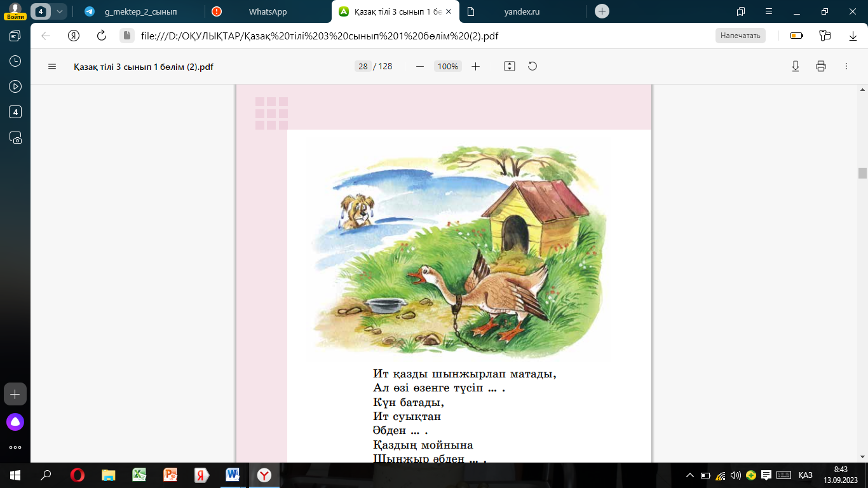
Task: Open the PDF sidebar menu icon
Action: point(52,66)
